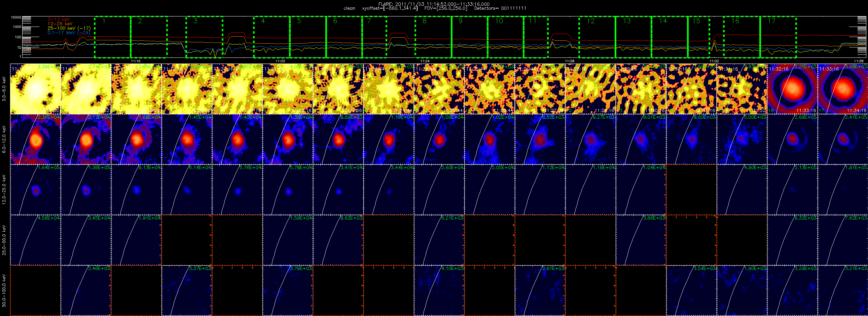Click the '50.0-100.0 keV' row label
Screen dimensions: 868x316
[x=4, y=290]
